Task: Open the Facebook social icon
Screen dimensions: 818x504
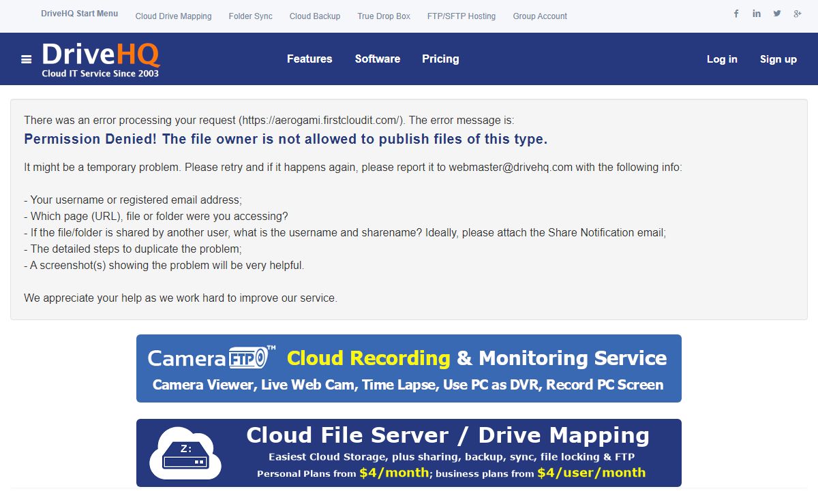Action: click(736, 14)
